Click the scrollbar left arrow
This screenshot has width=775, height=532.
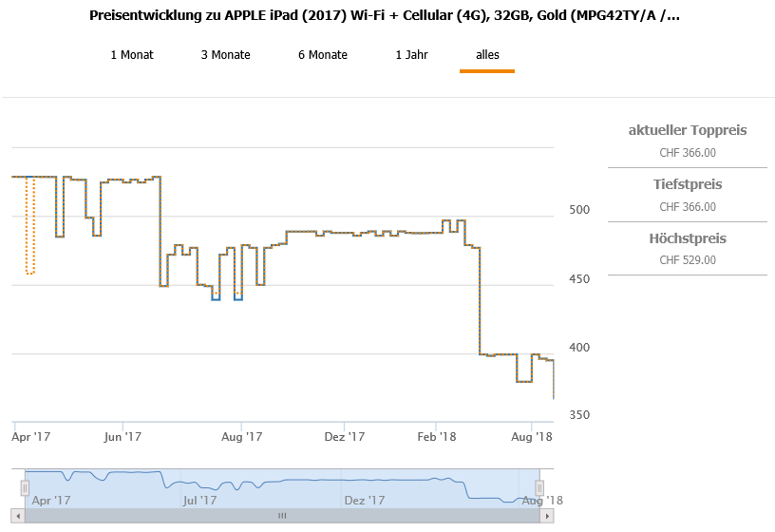click(19, 516)
